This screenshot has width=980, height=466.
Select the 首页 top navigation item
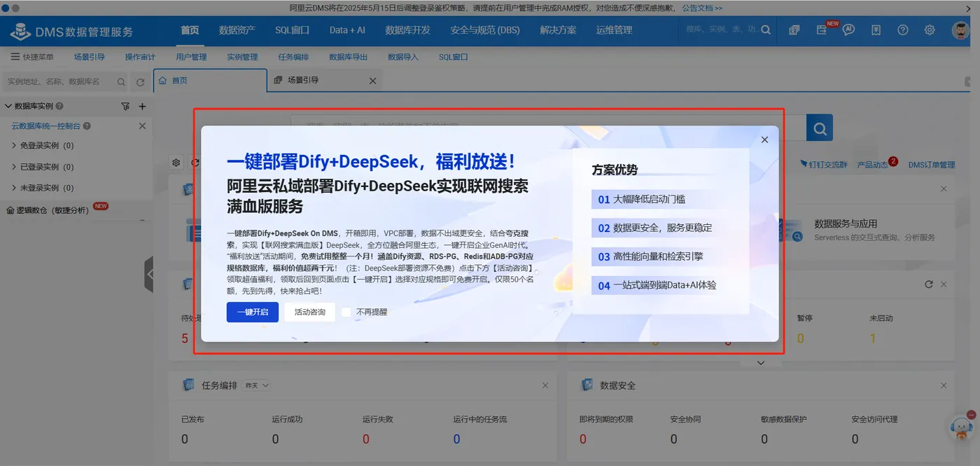coord(190,30)
